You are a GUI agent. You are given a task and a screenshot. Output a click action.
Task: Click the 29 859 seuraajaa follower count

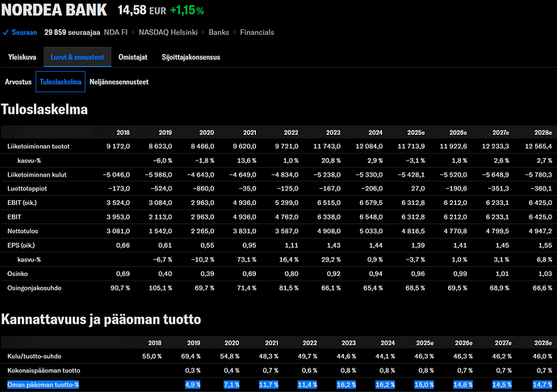[72, 32]
